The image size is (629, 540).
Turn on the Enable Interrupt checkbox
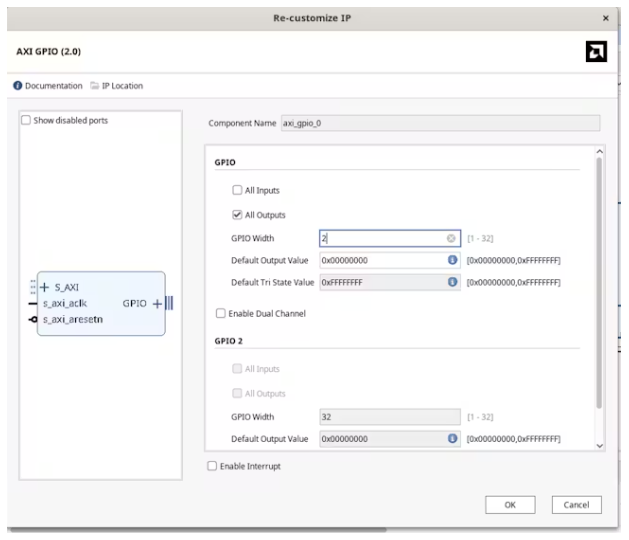pyautogui.click(x=211, y=466)
